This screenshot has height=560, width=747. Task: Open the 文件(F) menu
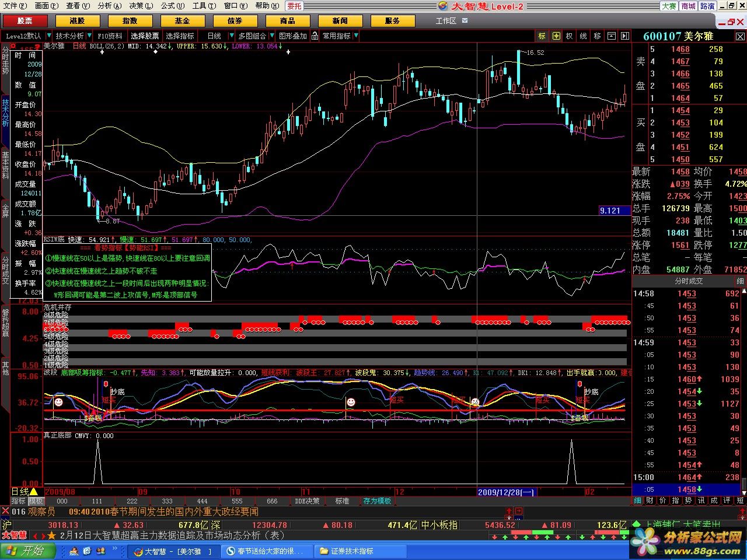[x=15, y=6]
